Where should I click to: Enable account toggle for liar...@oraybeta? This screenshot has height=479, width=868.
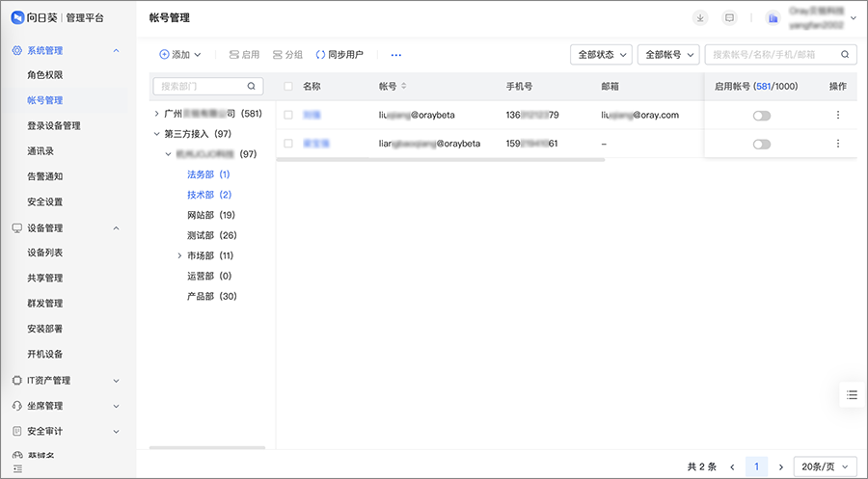point(762,145)
